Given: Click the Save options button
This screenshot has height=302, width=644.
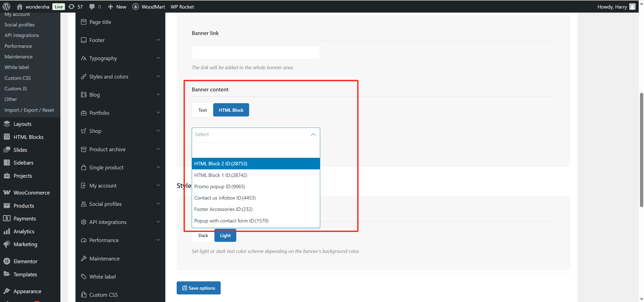Looking at the screenshot, I should tap(198, 288).
